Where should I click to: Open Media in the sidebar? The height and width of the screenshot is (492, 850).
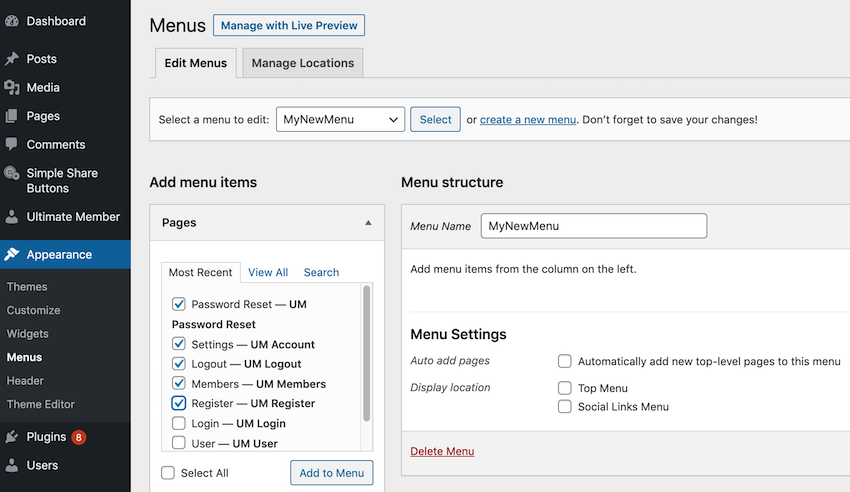click(x=65, y=87)
